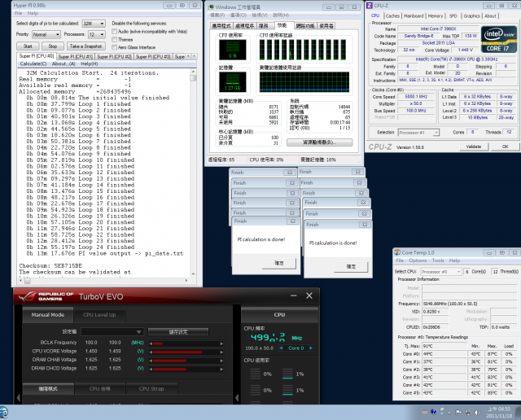Open digits of pi dropdown showing 32M
The height and width of the screenshot is (420, 521).
(94, 24)
